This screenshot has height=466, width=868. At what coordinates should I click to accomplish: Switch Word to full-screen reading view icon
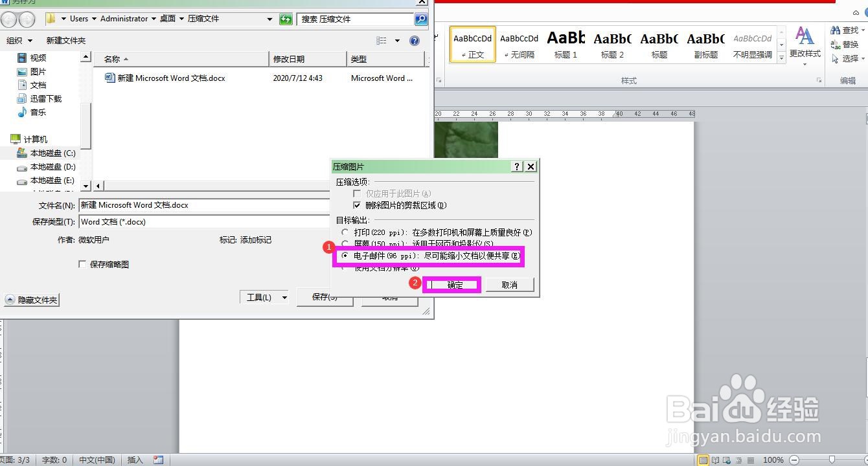[x=716, y=460]
